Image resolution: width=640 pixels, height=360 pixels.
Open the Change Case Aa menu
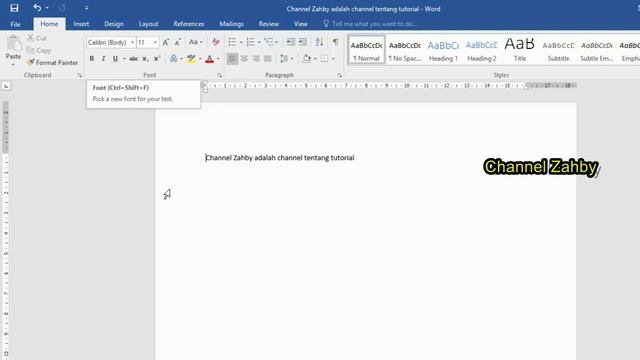[x=196, y=42]
